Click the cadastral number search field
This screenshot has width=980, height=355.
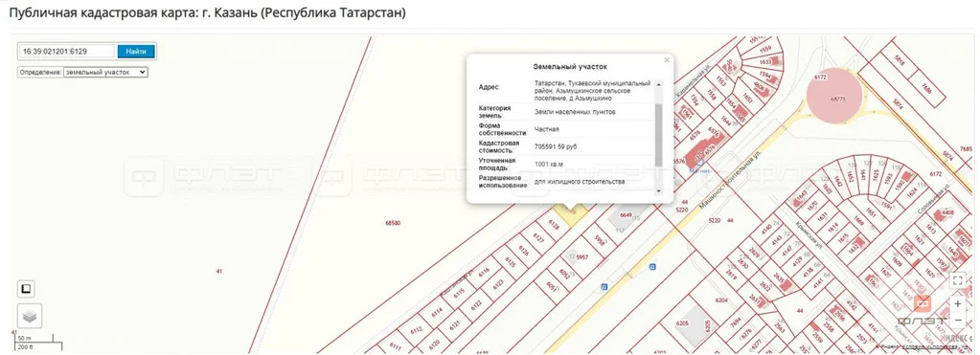click(x=67, y=51)
